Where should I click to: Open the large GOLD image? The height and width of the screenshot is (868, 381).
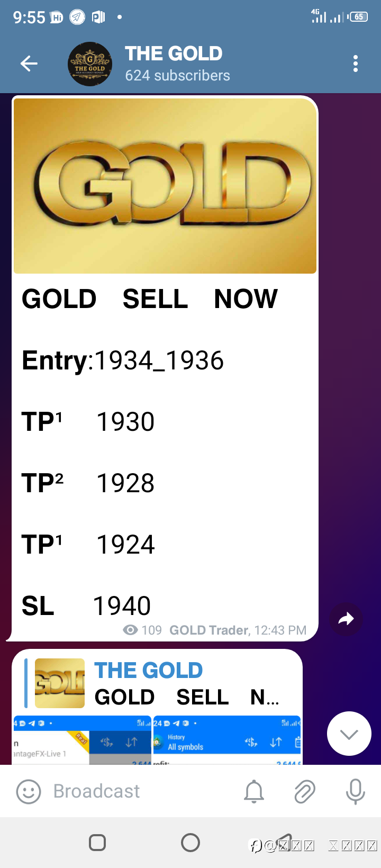click(165, 185)
